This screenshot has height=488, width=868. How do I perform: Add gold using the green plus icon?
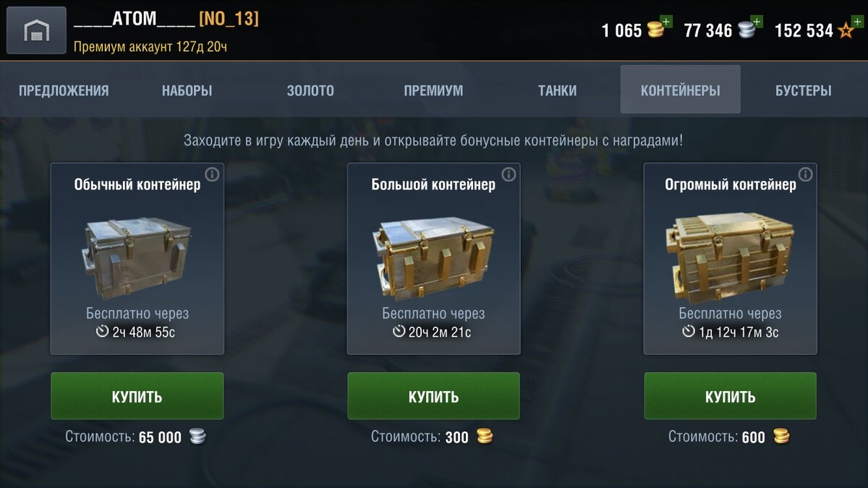coord(666,22)
